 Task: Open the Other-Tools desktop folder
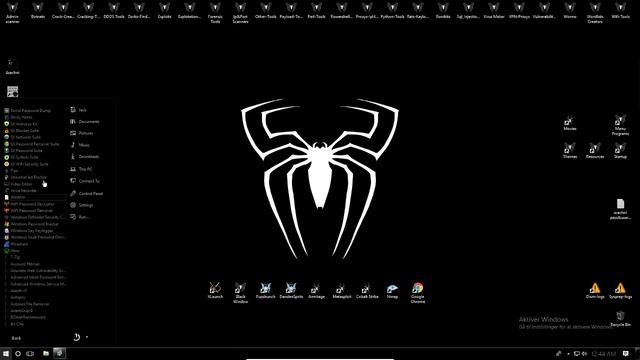(x=266, y=11)
